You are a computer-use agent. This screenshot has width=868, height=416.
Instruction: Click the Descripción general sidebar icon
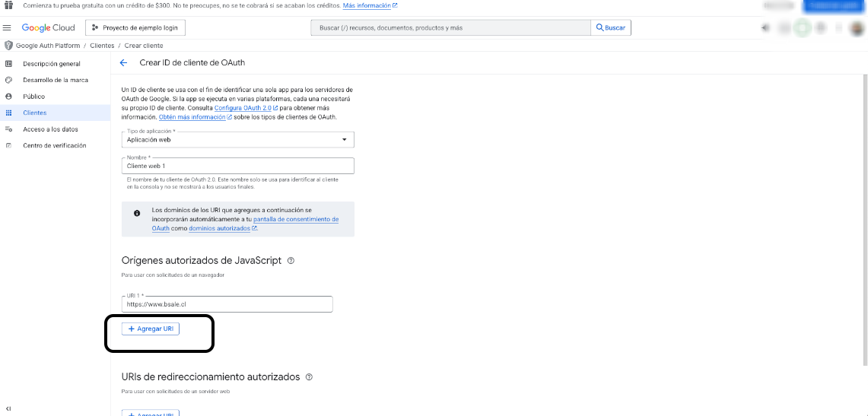tap(8, 64)
